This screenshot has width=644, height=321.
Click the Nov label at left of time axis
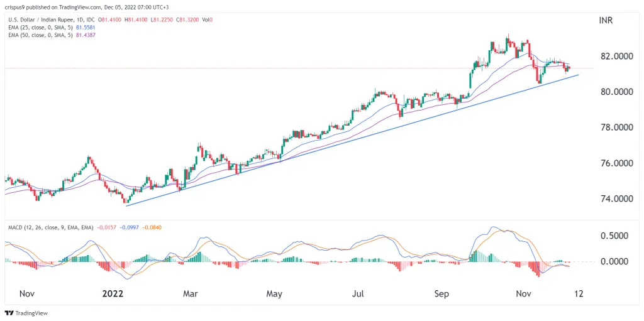(x=28, y=294)
